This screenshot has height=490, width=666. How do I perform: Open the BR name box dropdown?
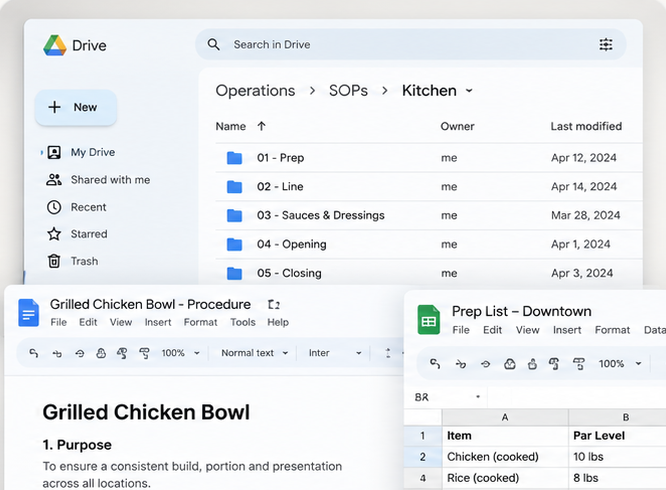(x=478, y=397)
